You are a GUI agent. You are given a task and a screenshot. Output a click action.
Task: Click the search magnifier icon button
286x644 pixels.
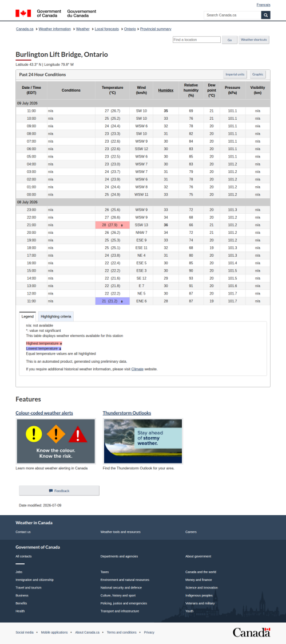265,15
